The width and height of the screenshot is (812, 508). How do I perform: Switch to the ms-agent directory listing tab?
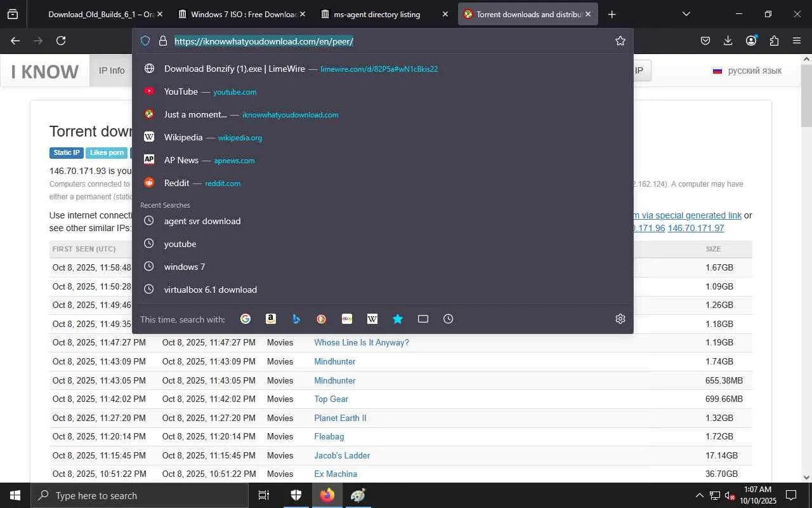point(385,14)
